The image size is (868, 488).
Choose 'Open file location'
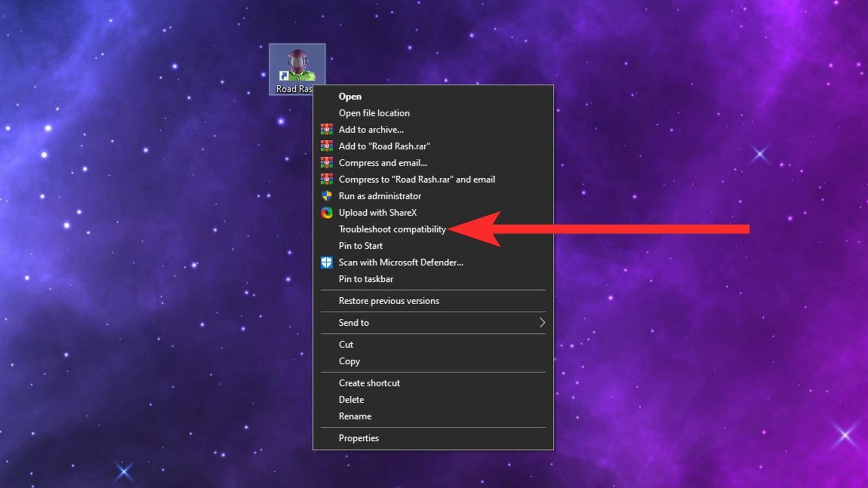tap(374, 113)
